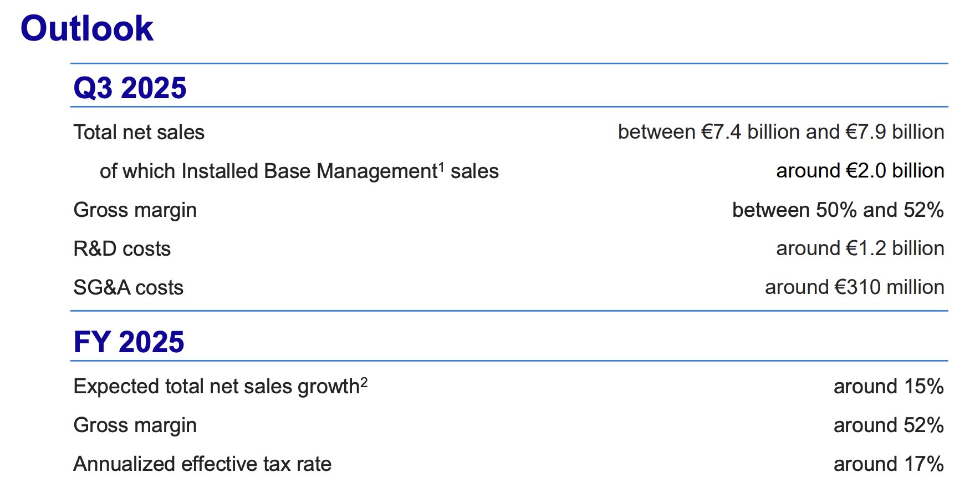The width and height of the screenshot is (980, 487).
Task: Click the Gross margin label under Q3 2025
Action: point(135,210)
